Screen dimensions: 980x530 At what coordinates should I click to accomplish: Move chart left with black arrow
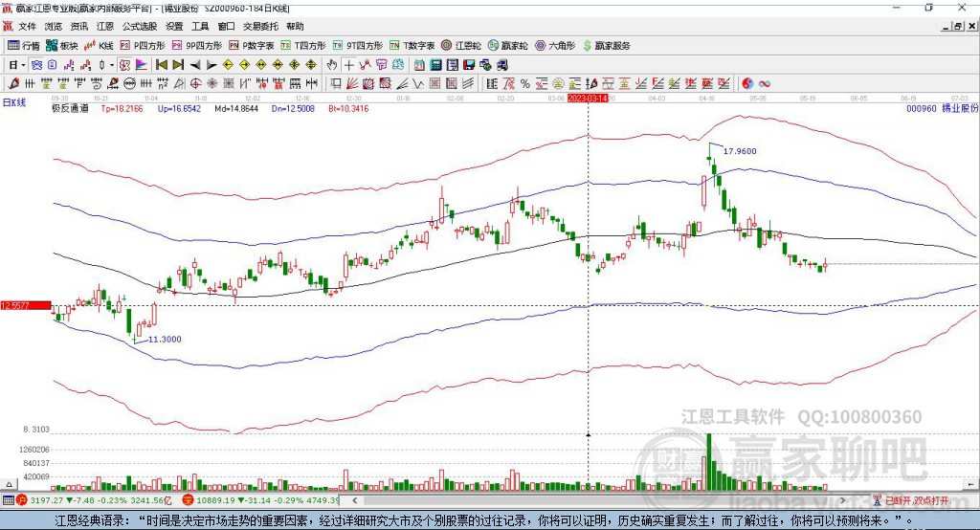pyautogui.click(x=195, y=65)
